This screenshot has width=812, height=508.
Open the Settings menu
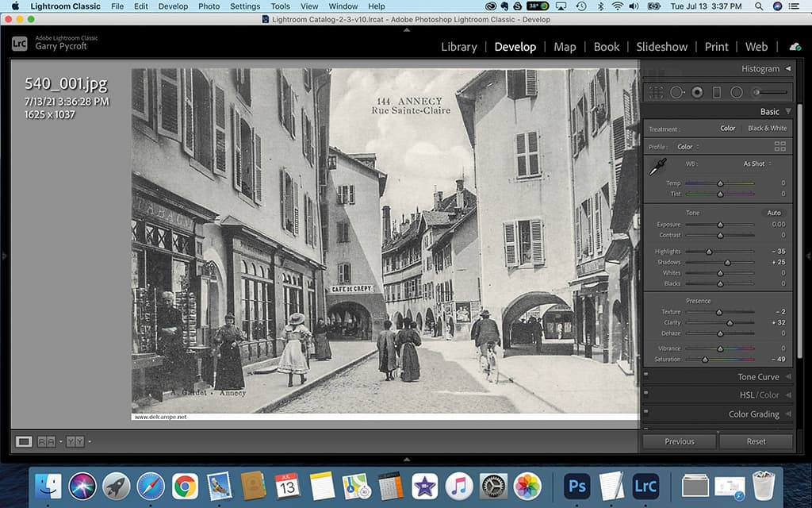245,6
